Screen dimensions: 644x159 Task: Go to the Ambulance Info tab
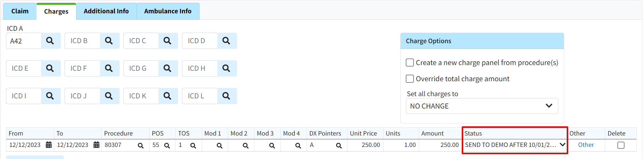point(168,11)
